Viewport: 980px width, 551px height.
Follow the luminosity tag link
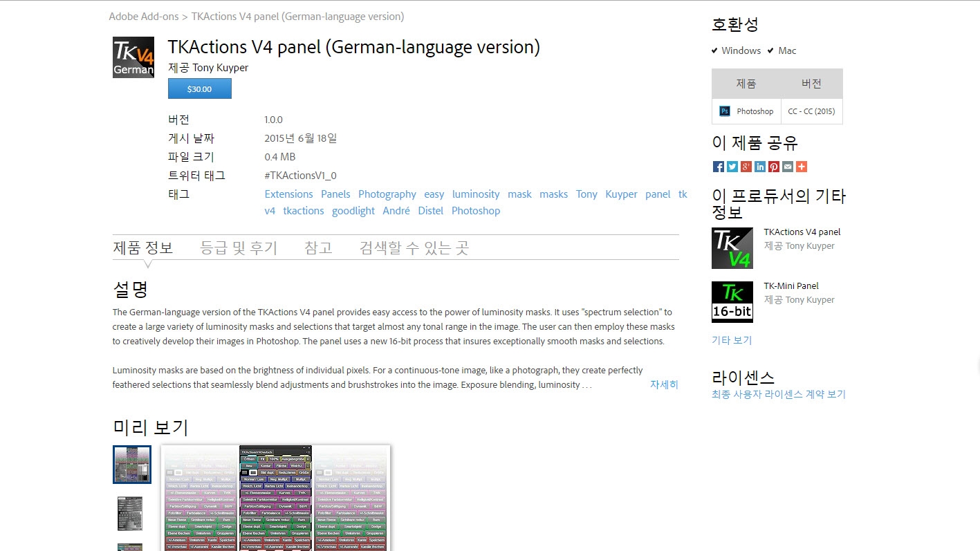tap(476, 194)
